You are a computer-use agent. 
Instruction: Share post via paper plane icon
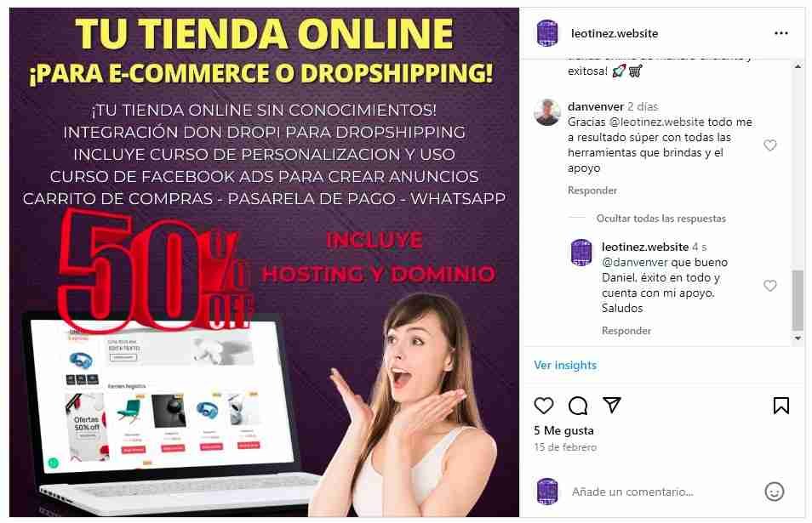click(612, 405)
